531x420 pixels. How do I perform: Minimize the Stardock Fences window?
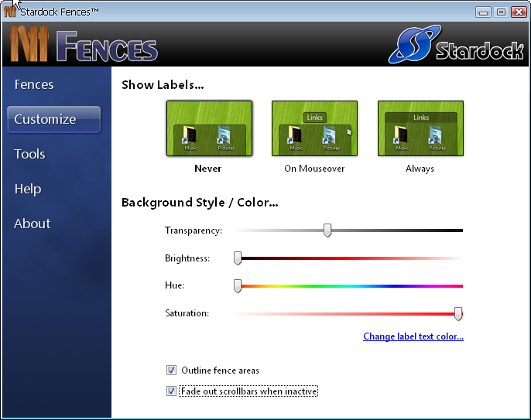coord(483,12)
